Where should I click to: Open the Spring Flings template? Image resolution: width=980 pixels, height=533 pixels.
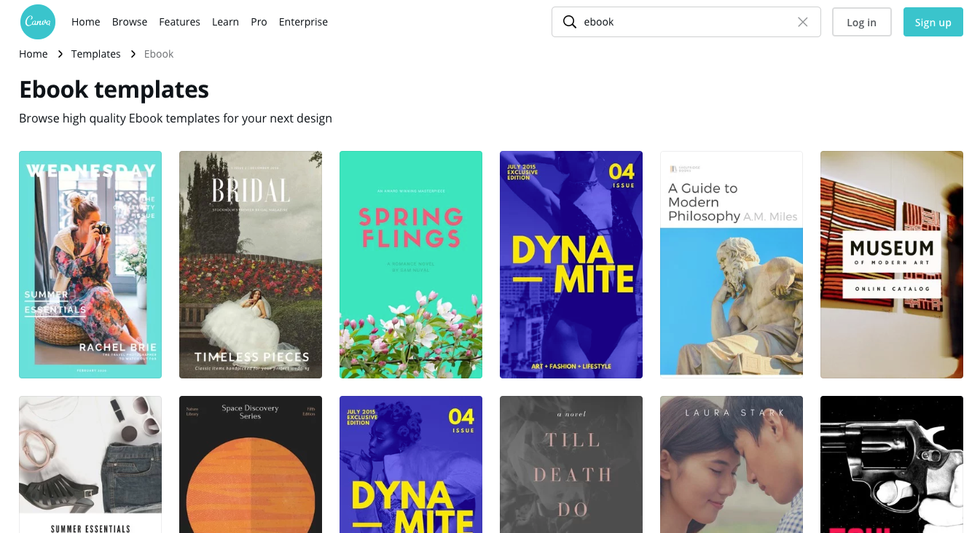point(410,264)
